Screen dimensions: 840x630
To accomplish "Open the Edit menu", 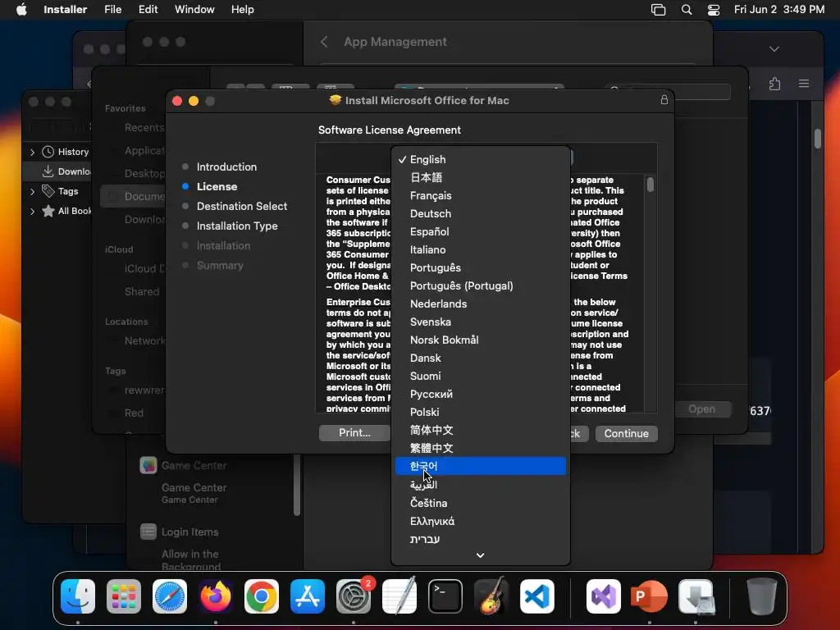I will [148, 9].
